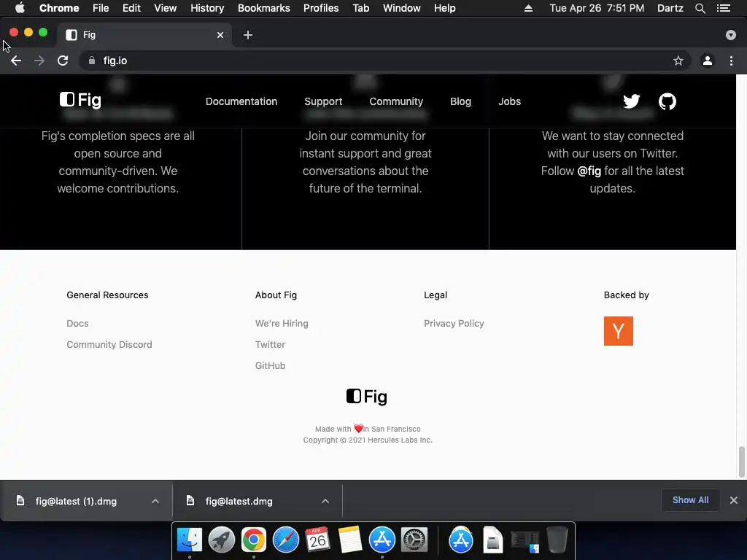
Task: Open Docs footer link
Action: 77,323
